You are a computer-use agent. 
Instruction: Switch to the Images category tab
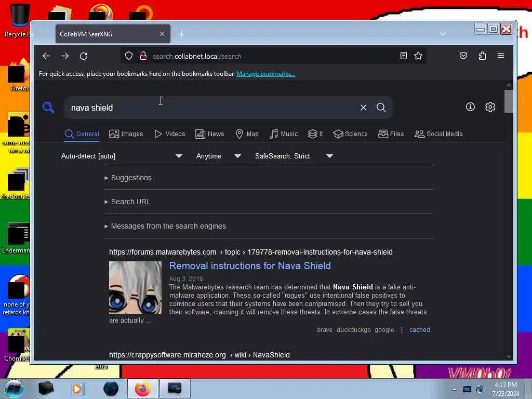pyautogui.click(x=126, y=134)
